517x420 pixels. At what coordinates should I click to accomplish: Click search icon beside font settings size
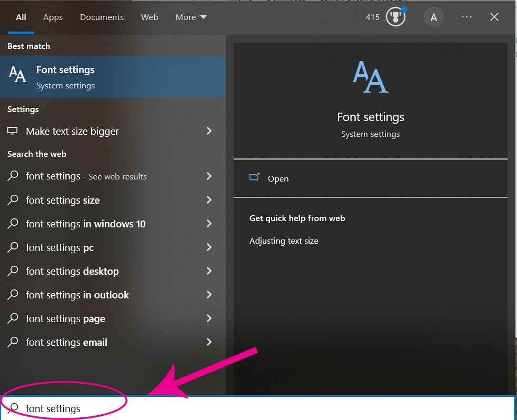[x=13, y=200]
